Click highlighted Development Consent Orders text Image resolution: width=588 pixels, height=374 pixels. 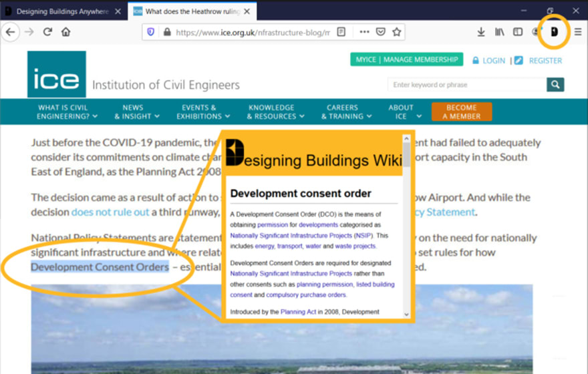pos(100,267)
